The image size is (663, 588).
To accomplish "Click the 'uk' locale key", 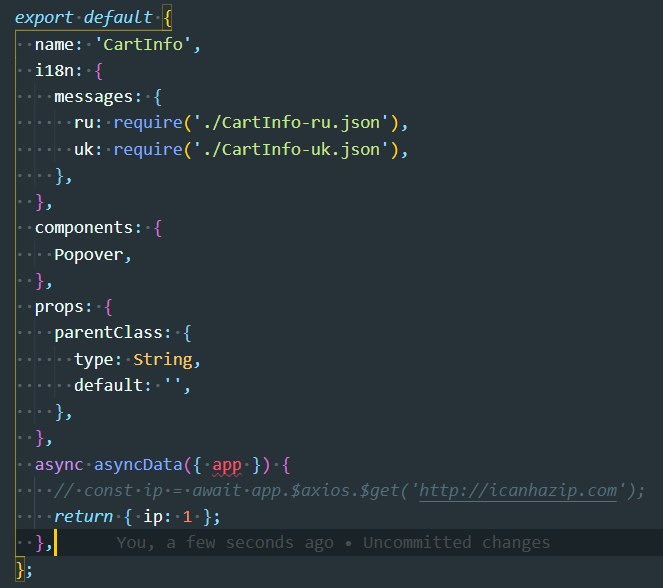I will (83, 149).
